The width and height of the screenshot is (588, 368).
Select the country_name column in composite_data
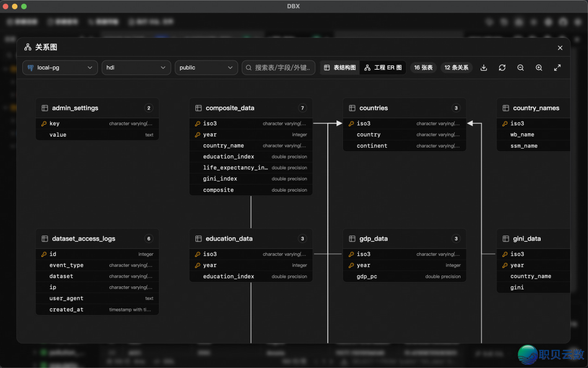pyautogui.click(x=251, y=145)
